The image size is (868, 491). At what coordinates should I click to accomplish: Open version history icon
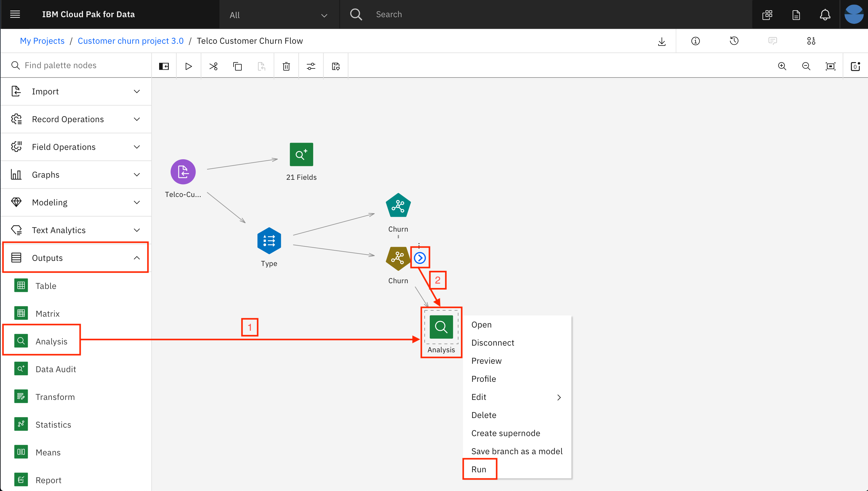pyautogui.click(x=734, y=41)
